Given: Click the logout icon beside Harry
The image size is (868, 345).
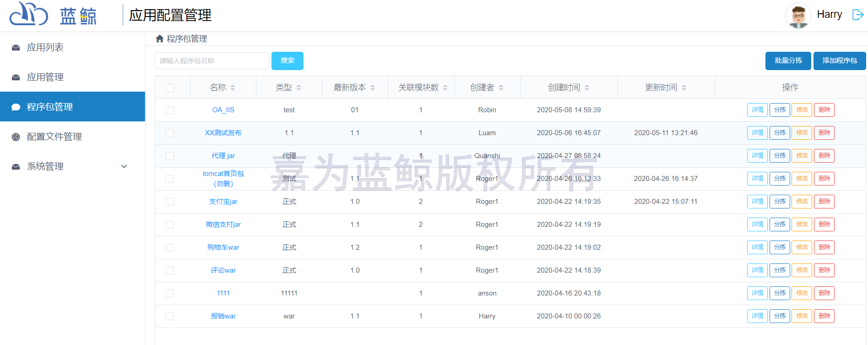Looking at the screenshot, I should click(x=857, y=15).
